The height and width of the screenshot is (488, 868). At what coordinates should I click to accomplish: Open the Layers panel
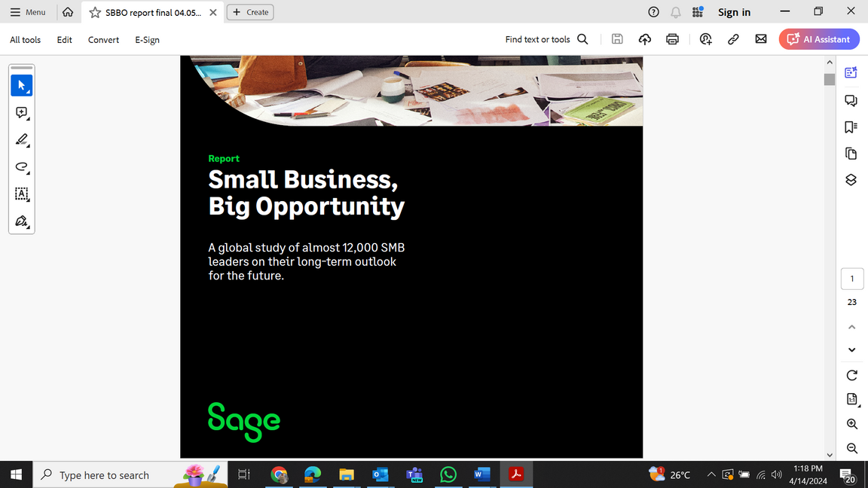click(851, 180)
